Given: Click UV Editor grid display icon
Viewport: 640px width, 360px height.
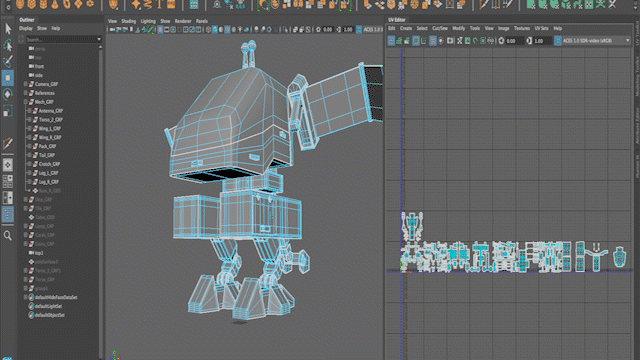Looking at the screenshot, I should pos(433,41).
